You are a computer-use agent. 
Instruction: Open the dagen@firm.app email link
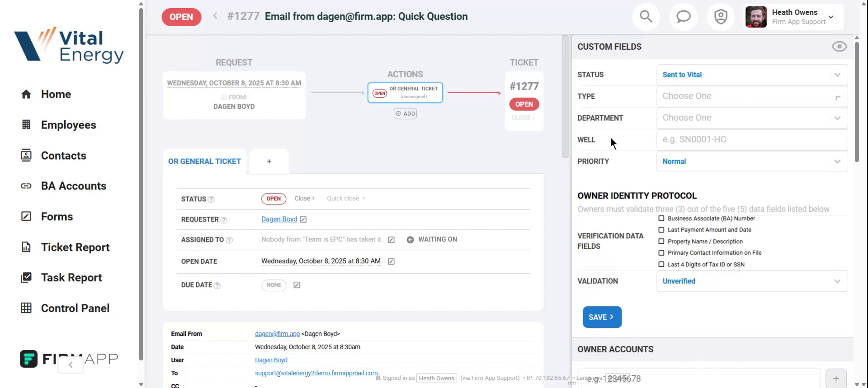point(277,334)
